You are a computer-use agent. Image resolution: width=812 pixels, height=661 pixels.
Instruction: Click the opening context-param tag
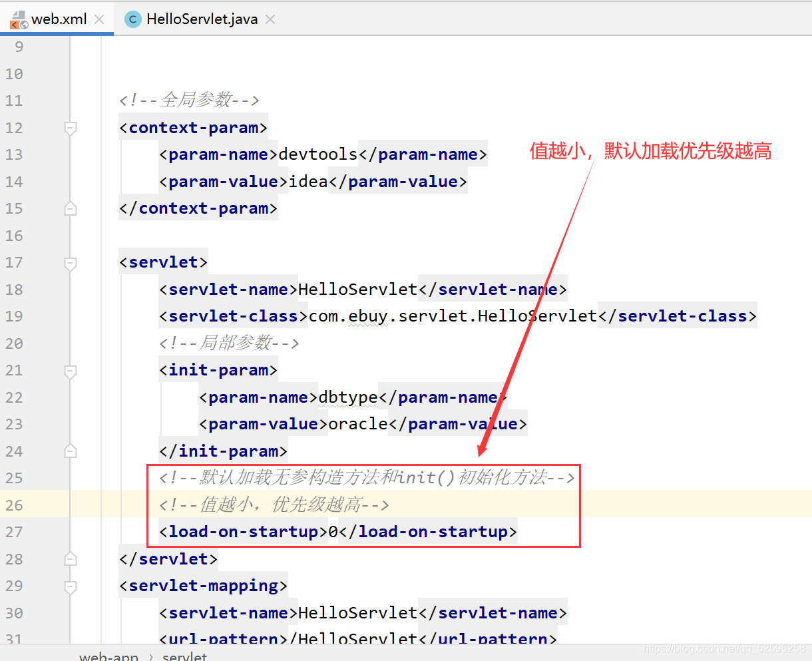193,128
